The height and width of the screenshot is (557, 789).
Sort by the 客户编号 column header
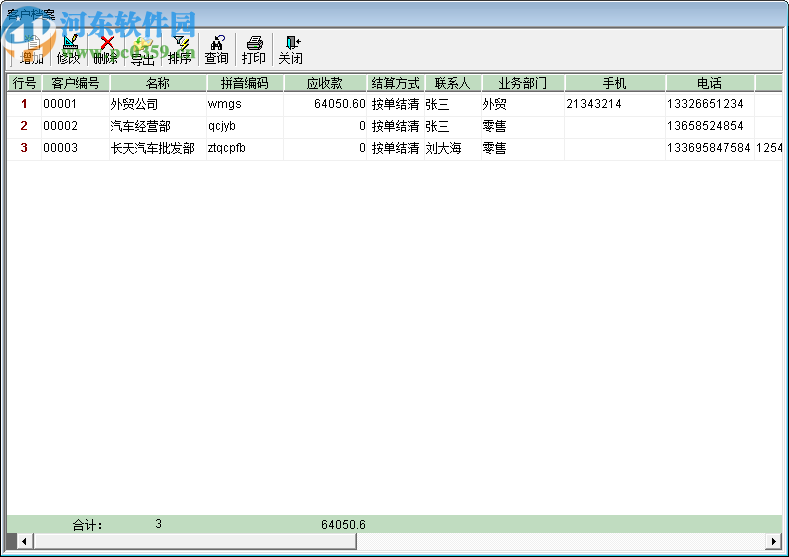pos(75,83)
